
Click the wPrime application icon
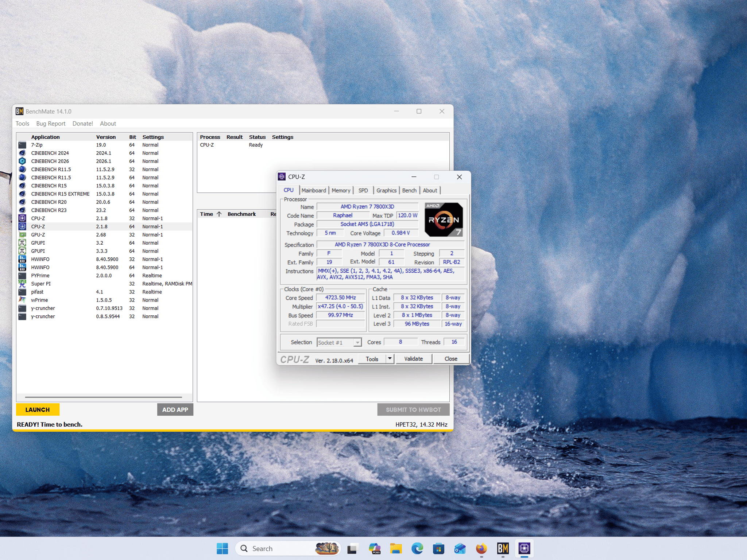[22, 300]
